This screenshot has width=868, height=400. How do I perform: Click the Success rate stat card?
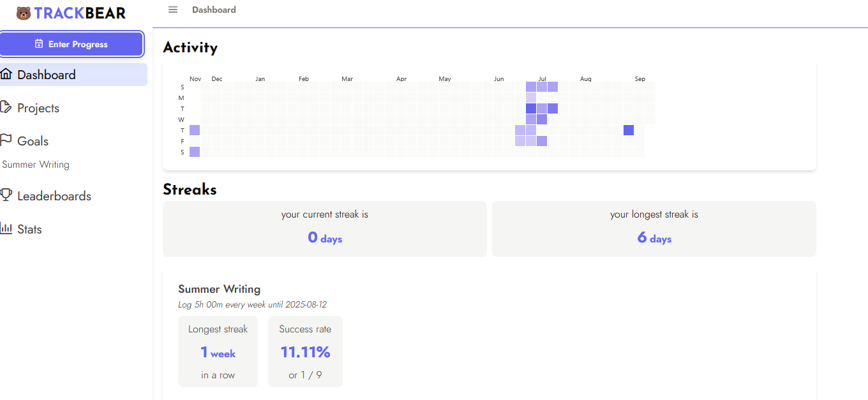click(305, 351)
